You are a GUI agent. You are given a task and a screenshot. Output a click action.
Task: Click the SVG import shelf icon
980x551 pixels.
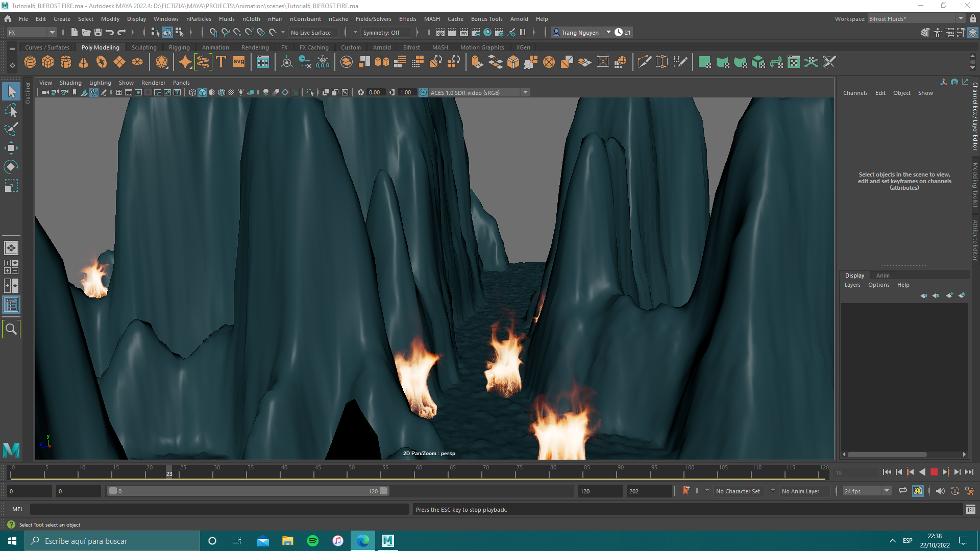click(x=239, y=62)
